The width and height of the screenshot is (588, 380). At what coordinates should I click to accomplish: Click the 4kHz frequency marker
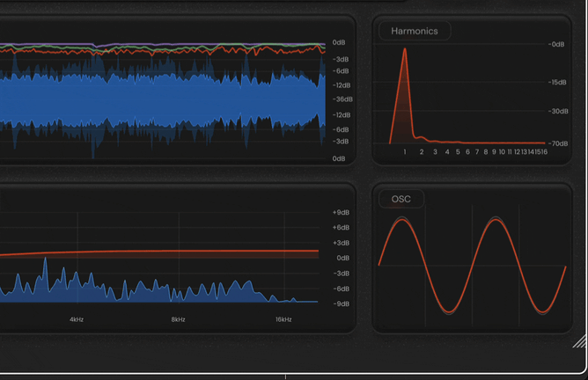coord(77,319)
